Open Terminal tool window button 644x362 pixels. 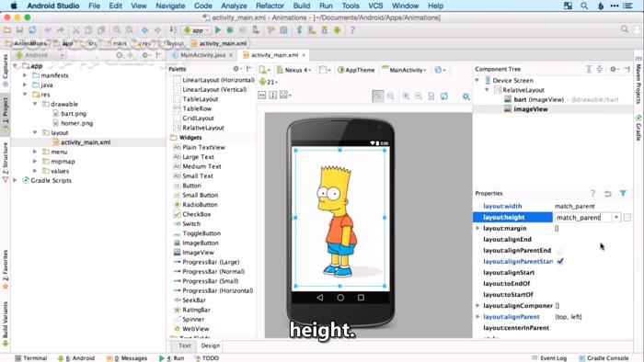(x=30, y=358)
